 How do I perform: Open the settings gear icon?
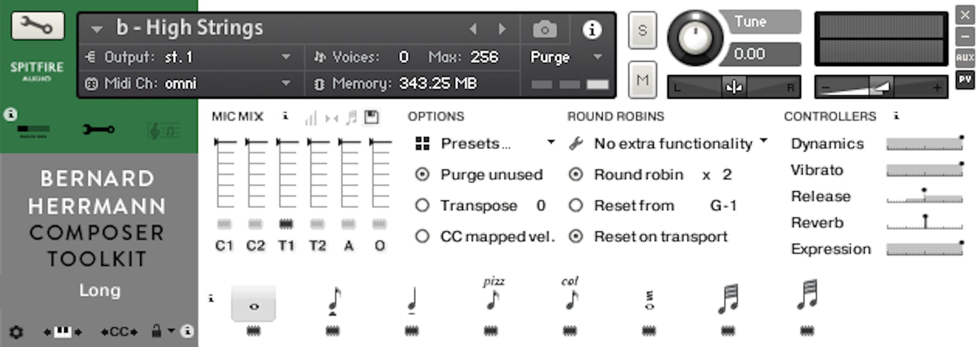click(16, 332)
